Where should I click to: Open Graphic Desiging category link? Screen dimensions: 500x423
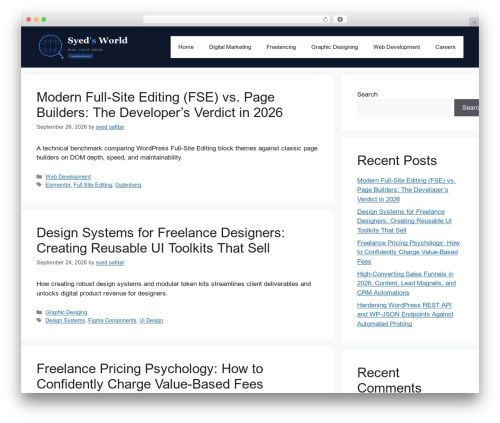[x=66, y=312]
